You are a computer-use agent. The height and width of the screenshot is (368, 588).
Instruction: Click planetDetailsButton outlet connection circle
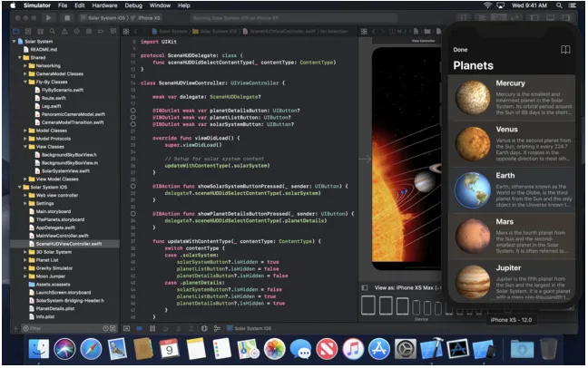133,111
